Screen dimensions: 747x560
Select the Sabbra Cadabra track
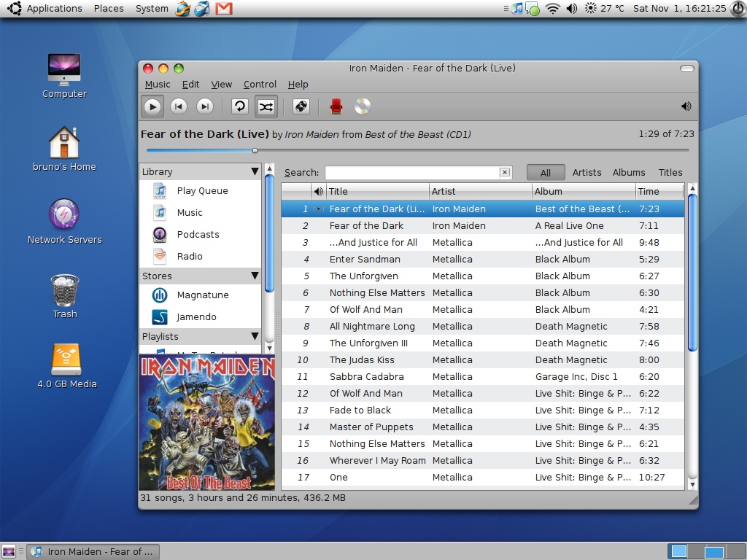point(483,377)
